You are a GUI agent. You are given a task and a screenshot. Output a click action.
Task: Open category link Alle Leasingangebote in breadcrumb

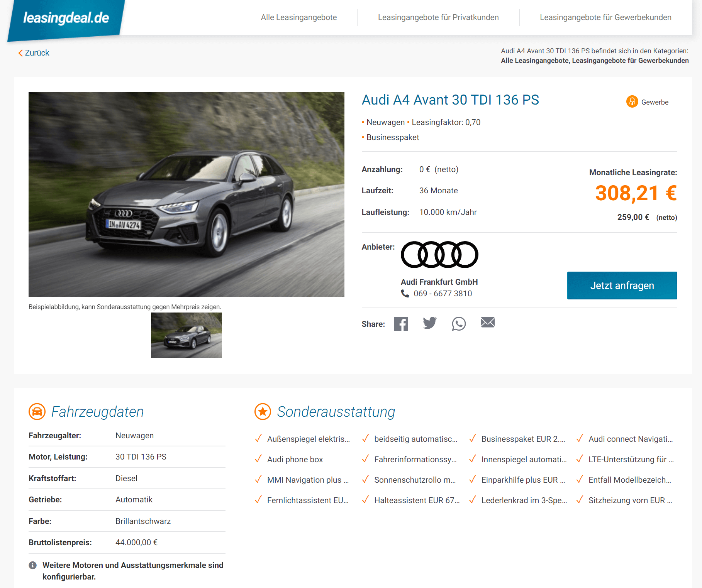(535, 61)
